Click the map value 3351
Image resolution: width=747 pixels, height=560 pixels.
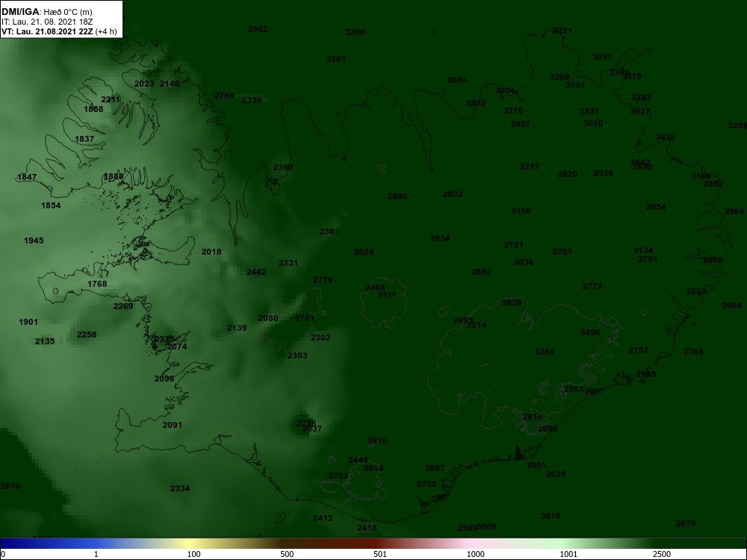(589, 111)
